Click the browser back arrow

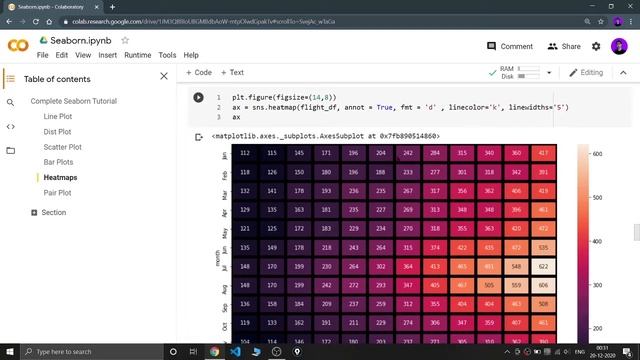click(9, 22)
